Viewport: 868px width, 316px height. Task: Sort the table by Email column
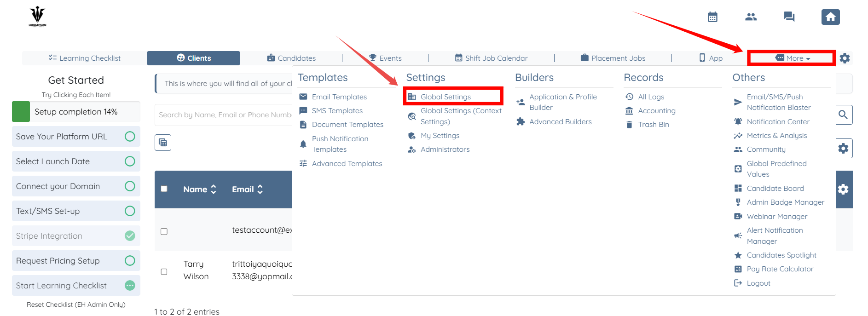(247, 189)
